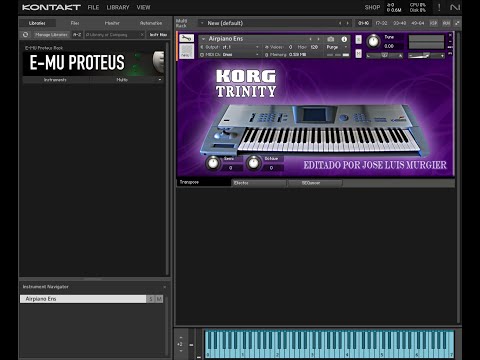Click the Octave transpose knob
Viewport: 480px width, 360px height.
pyautogui.click(x=254, y=163)
